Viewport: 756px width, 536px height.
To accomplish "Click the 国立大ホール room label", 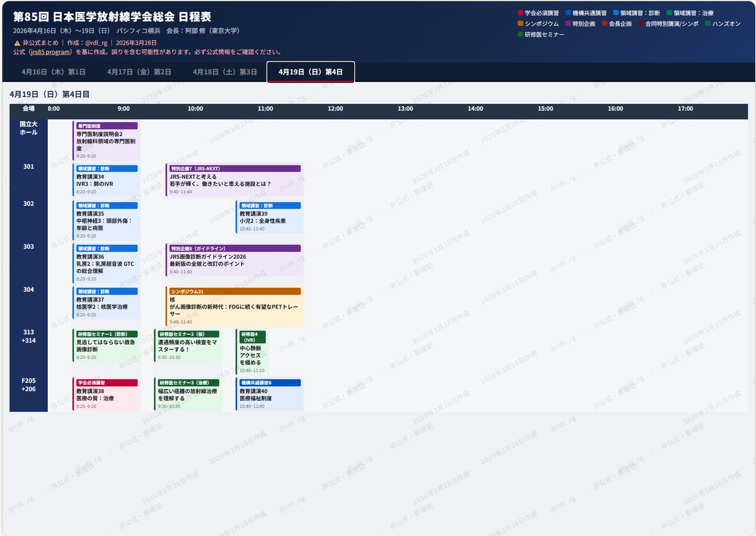I will coord(28,128).
